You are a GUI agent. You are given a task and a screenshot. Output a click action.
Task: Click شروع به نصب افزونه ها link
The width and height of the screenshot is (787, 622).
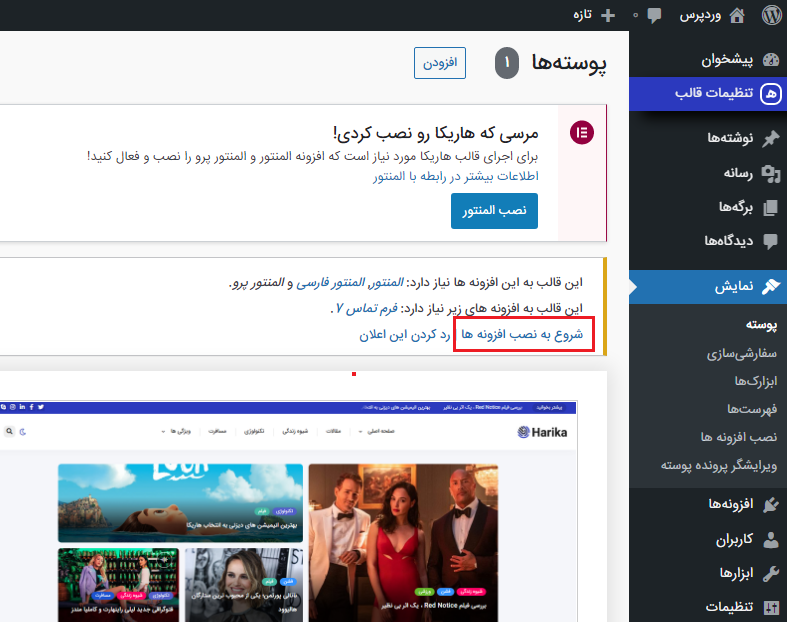pos(523,334)
